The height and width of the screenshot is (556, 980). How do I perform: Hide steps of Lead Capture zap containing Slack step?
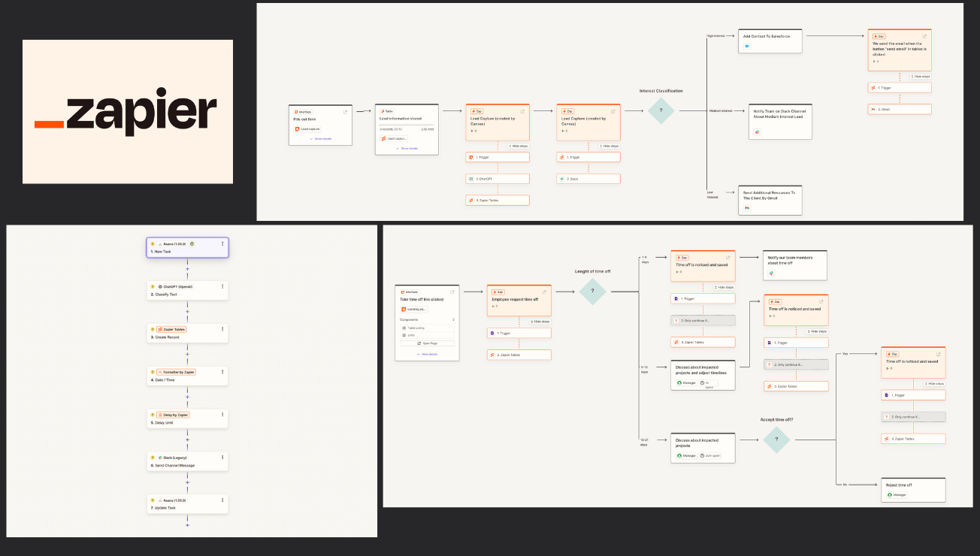tap(609, 146)
